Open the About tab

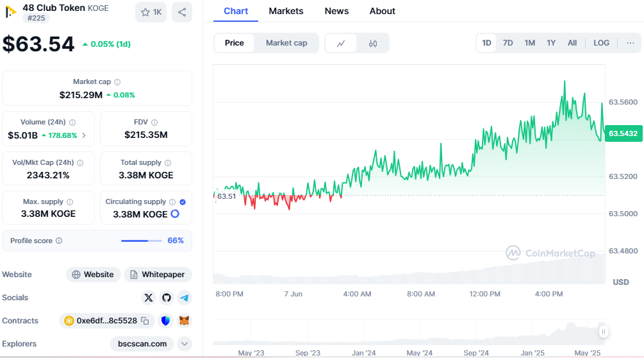(382, 11)
